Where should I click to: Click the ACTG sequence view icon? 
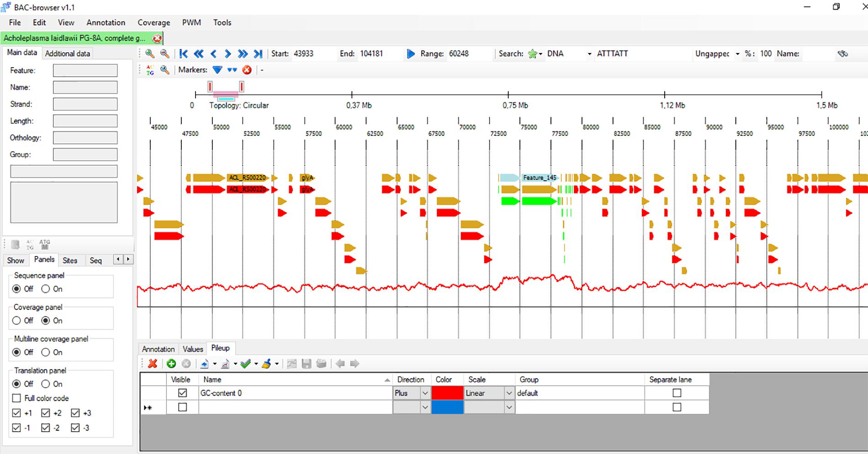[150, 70]
